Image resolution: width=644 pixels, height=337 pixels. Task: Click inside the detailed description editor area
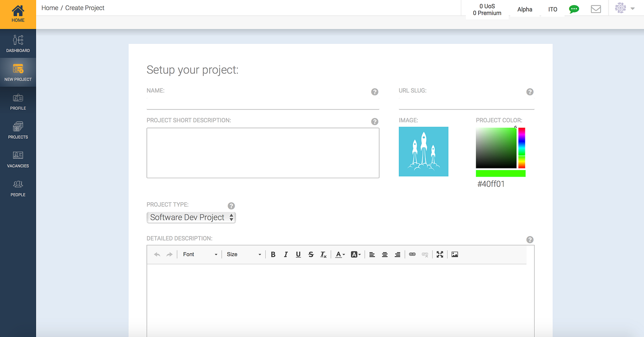[341, 300]
